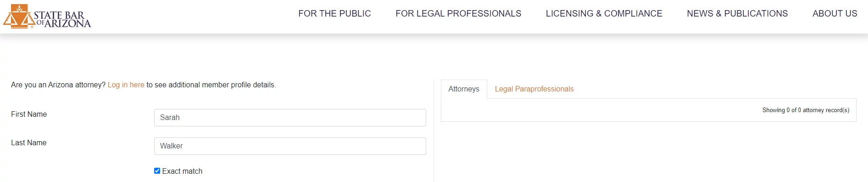The image size is (868, 182).
Task: Switch to the Legal Paraprofessionals tab
Action: (x=534, y=89)
